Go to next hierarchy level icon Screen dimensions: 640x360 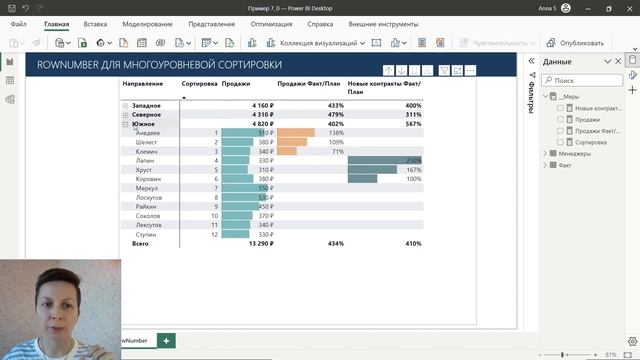[x=414, y=71]
